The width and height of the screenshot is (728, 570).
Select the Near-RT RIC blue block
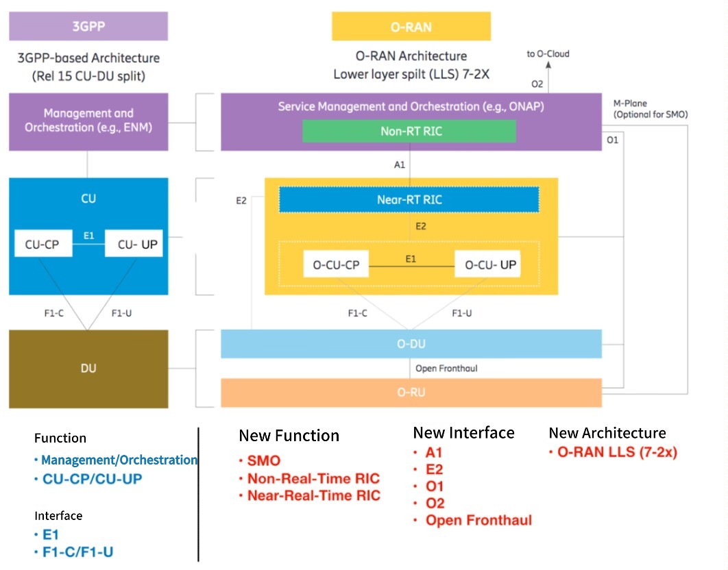407,199
